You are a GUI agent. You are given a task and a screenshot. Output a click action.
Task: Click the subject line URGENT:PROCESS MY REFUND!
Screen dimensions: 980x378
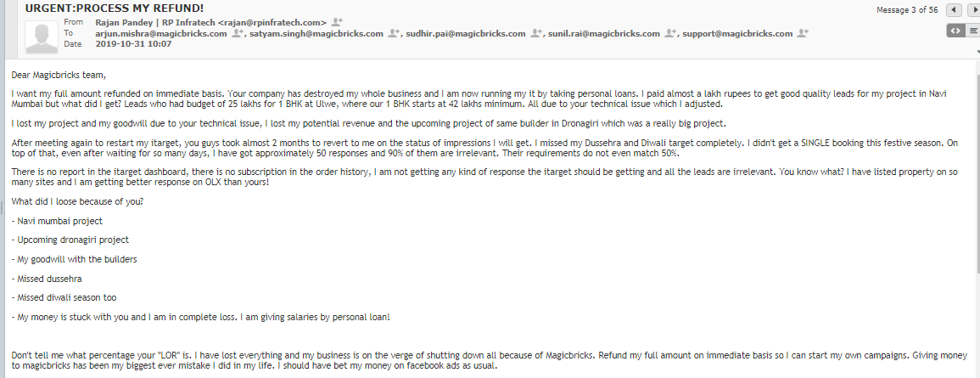point(103,8)
